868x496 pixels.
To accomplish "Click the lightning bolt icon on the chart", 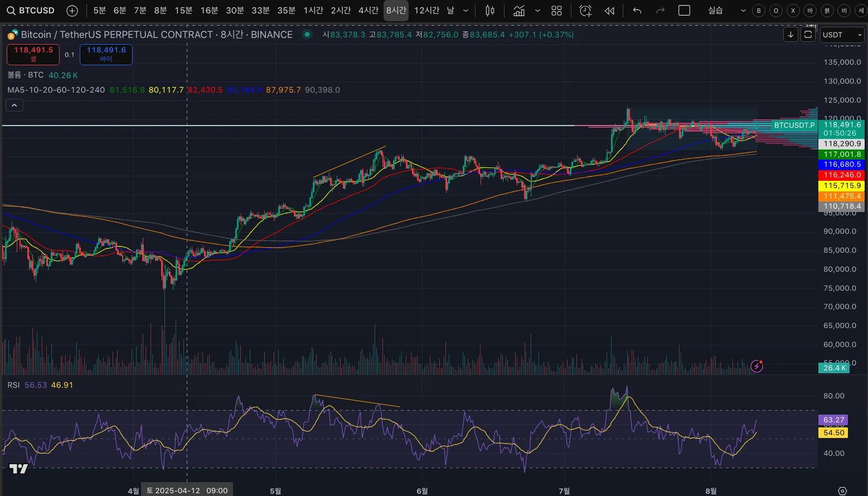I will coord(757,366).
